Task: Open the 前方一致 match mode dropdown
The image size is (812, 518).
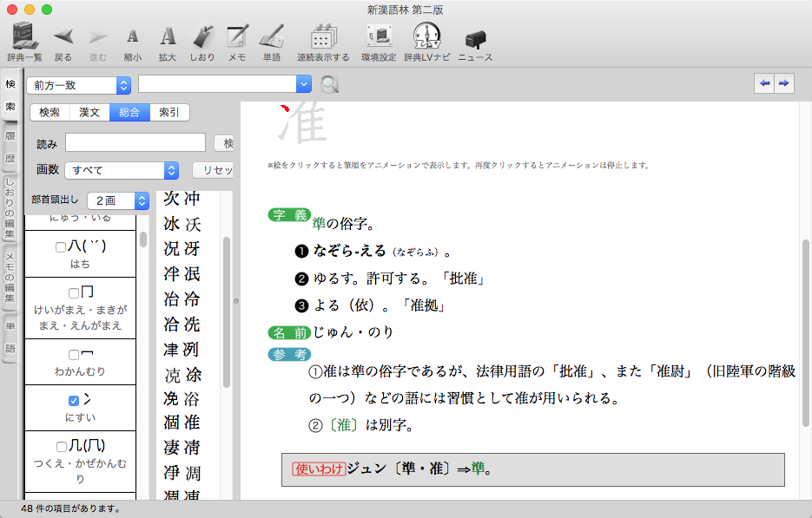Action: coord(78,84)
